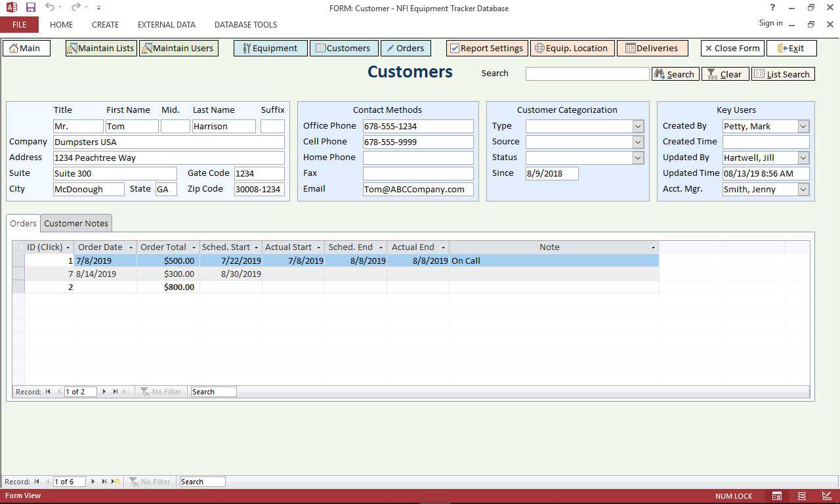Click the Undo arrow in the quick access toolbar
The width and height of the screenshot is (840, 504).
(x=50, y=8)
